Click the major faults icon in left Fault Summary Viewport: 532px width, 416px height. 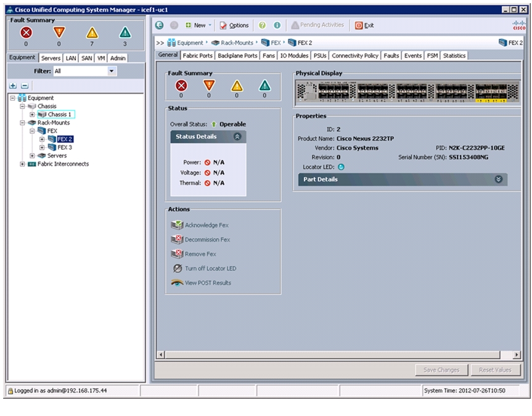tap(59, 33)
